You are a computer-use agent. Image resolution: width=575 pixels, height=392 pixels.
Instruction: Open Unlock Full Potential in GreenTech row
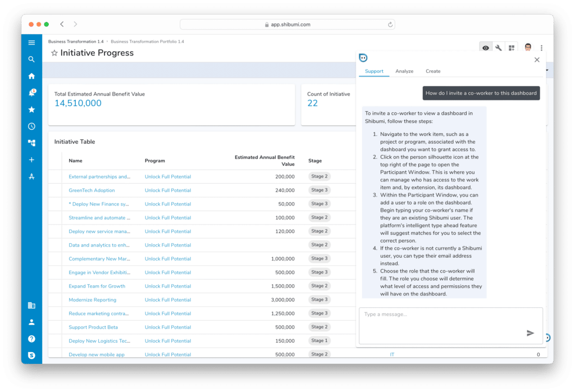(x=167, y=190)
